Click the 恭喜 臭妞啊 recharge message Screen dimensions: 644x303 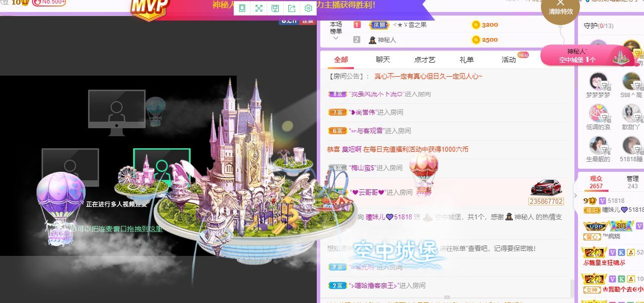tap(398, 149)
